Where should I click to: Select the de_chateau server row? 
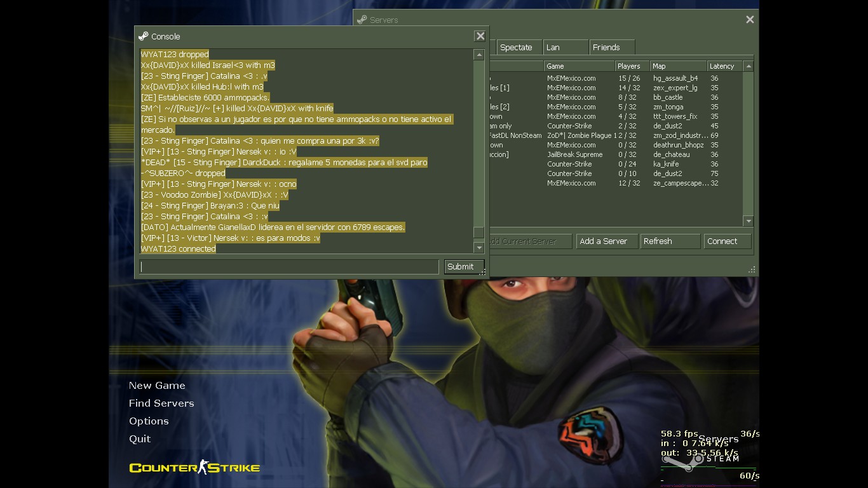point(615,154)
